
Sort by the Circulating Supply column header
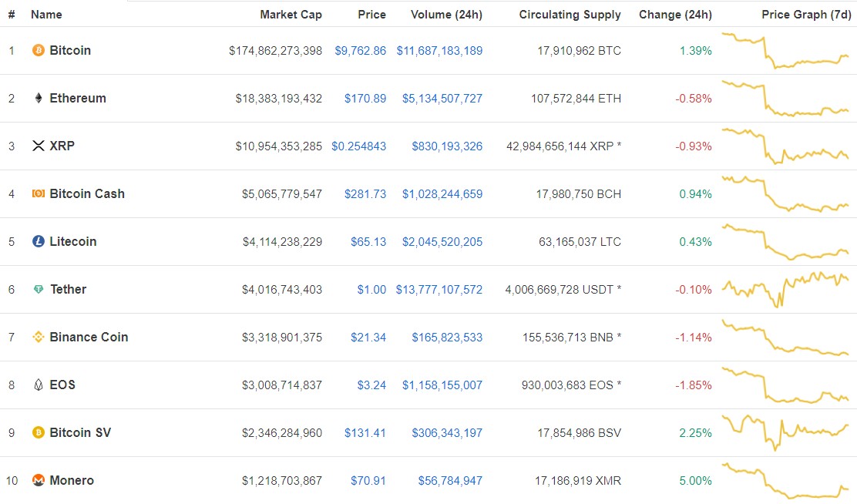(x=570, y=15)
